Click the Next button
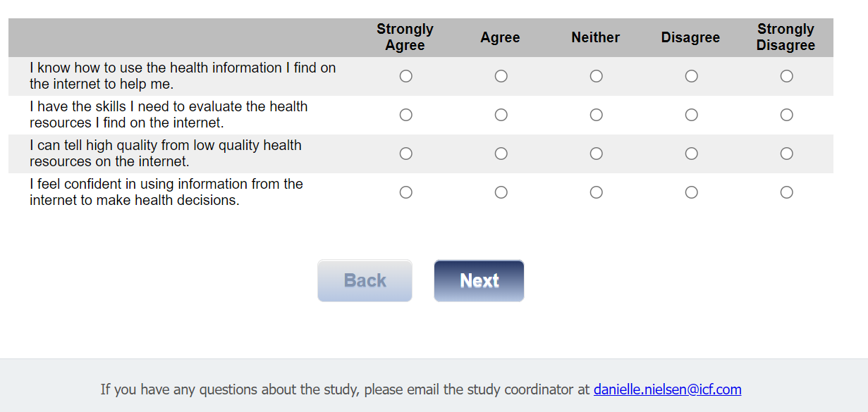 click(x=479, y=280)
